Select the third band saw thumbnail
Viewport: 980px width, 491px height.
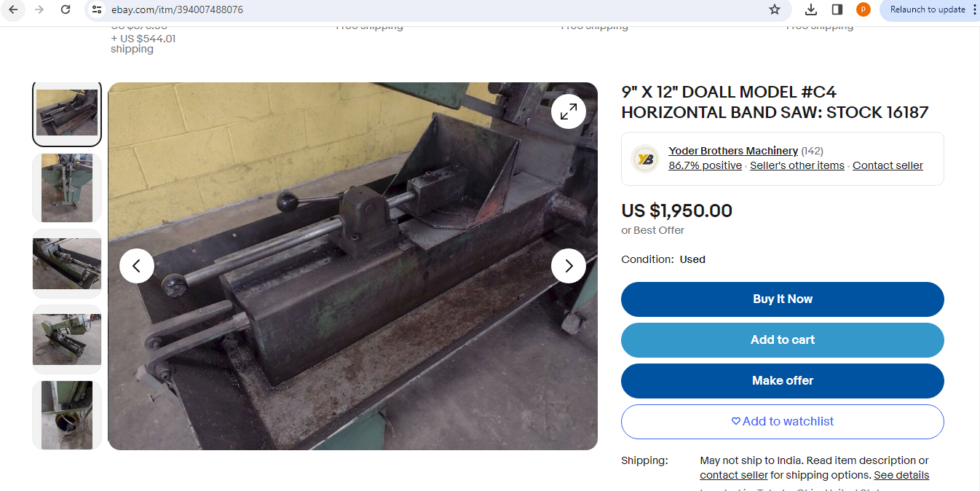coord(67,264)
